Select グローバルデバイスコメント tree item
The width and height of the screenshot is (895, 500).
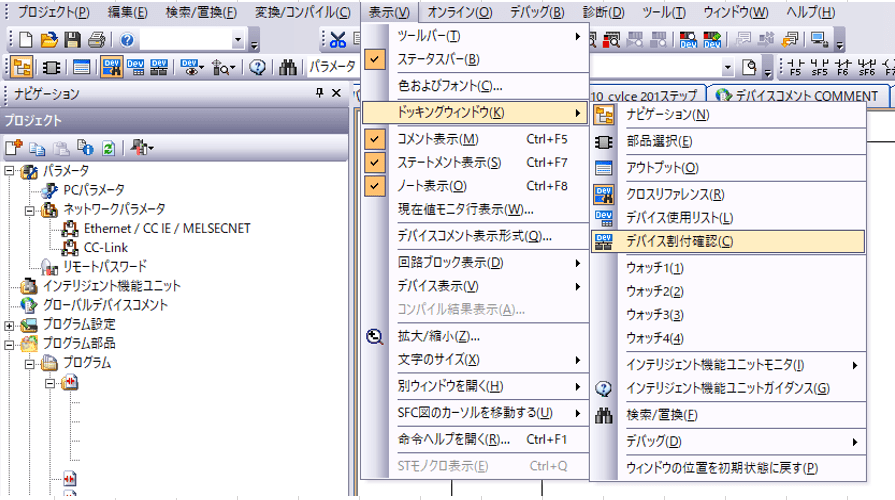(x=105, y=305)
